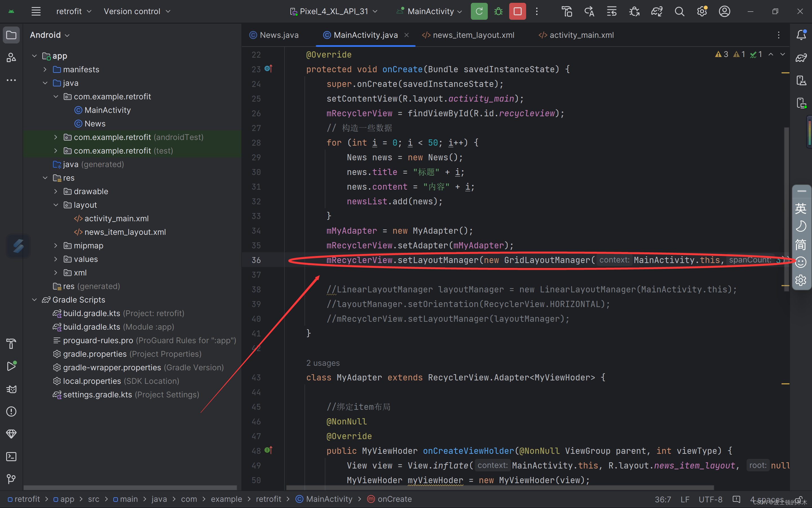Click the 36:7 caret position indicator
The width and height of the screenshot is (812, 508).
coord(663,500)
